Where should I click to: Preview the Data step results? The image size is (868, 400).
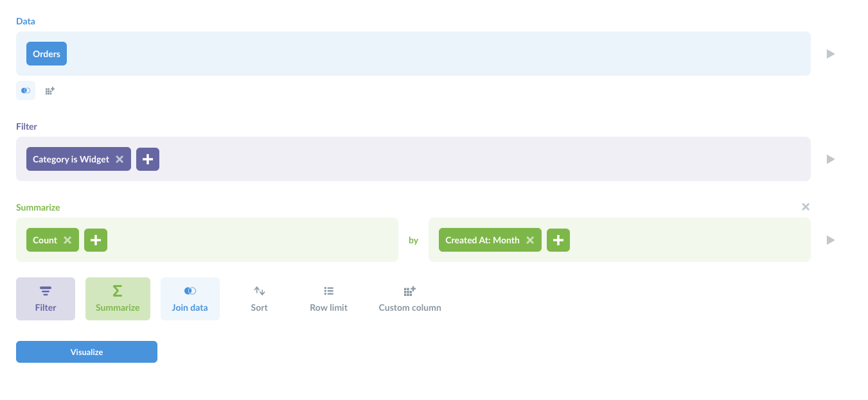[830, 54]
